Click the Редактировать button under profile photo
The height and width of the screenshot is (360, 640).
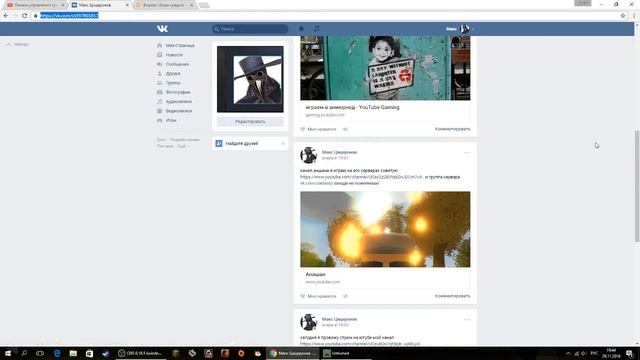[250, 122]
